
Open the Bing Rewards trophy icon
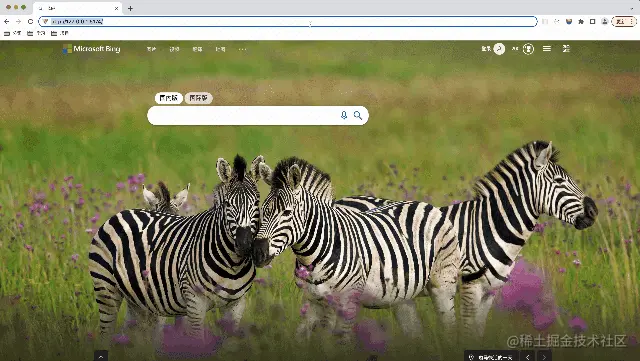(x=528, y=49)
